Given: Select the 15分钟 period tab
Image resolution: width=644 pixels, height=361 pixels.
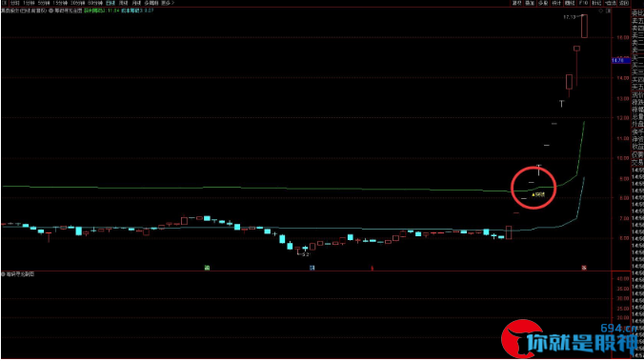Looking at the screenshot, I should (60, 3).
